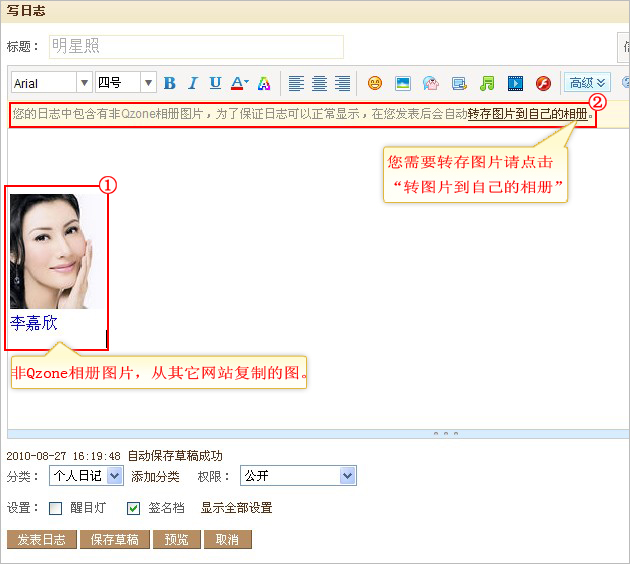Viewport: 630px width, 564px height.
Task: Click the 转存图片到自己的相册 link
Action: pos(528,115)
